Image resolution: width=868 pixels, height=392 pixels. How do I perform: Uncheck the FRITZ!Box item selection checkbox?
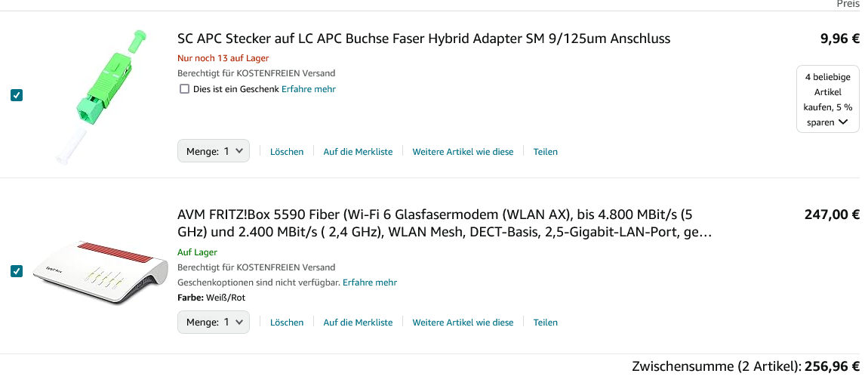tap(17, 271)
